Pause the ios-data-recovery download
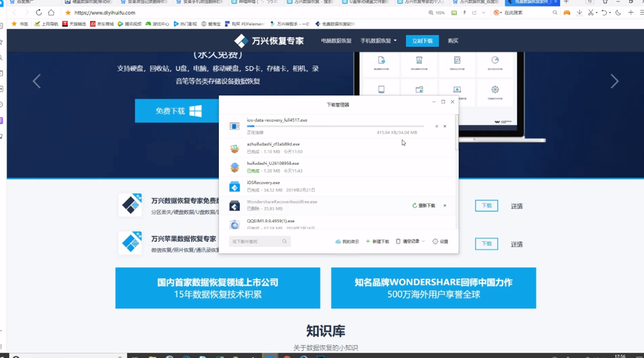This screenshot has height=358, width=644. point(436,126)
